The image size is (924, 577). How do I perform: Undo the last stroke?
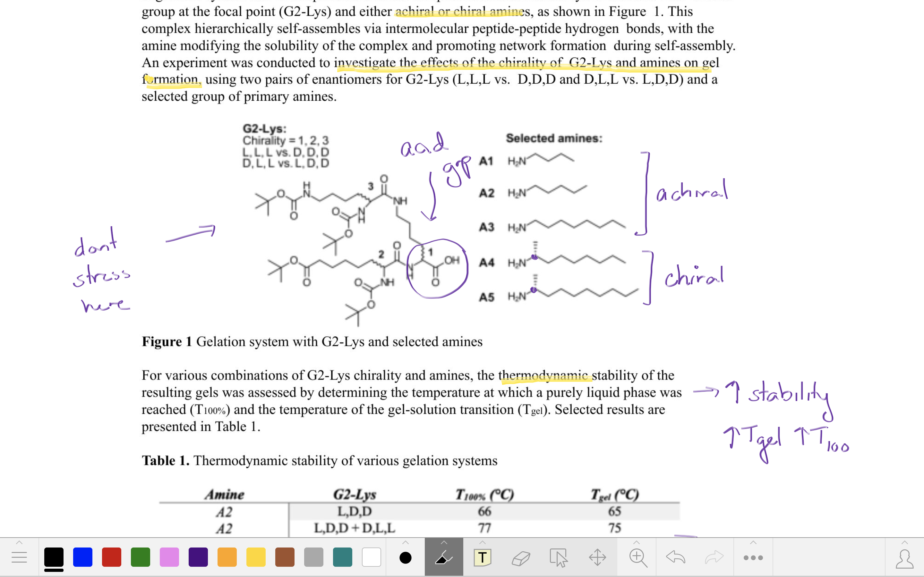coord(676,557)
